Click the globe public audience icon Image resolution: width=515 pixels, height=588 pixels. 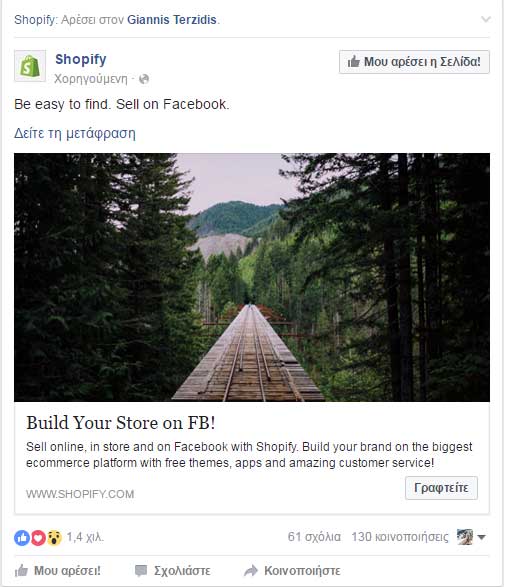[x=144, y=79]
